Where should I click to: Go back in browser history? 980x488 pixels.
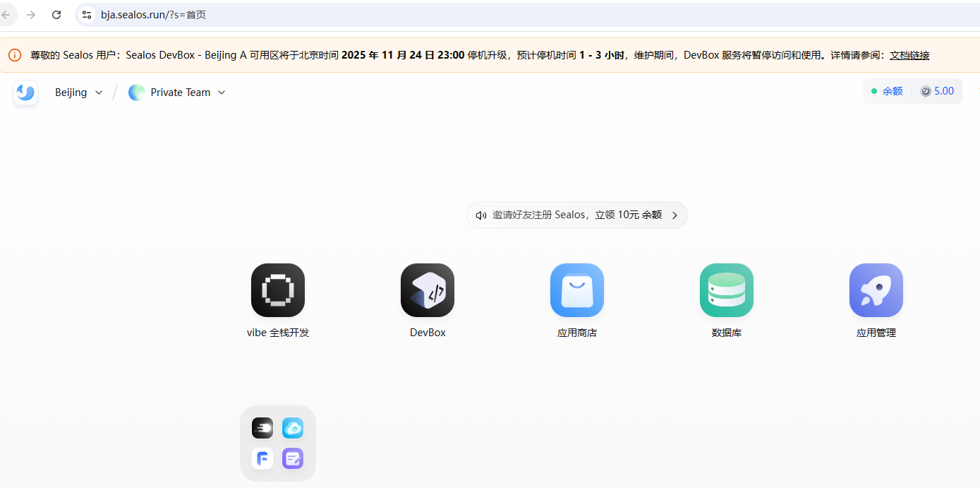tap(6, 15)
